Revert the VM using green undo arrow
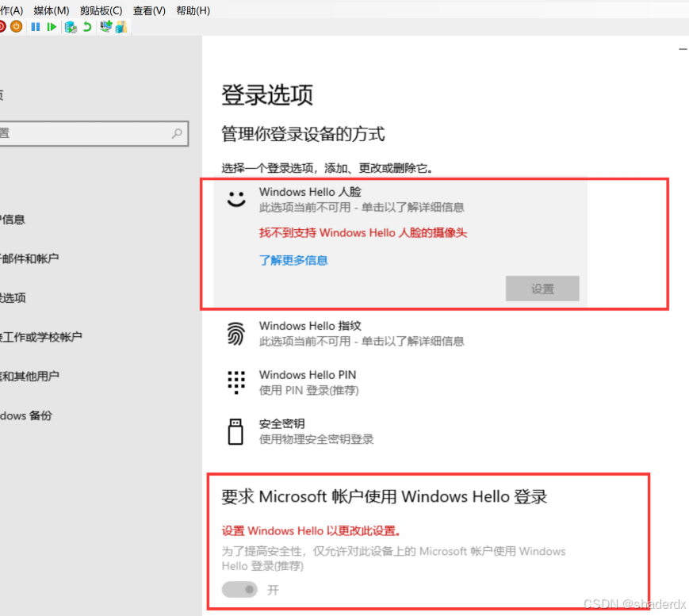689x616 pixels. [x=87, y=27]
